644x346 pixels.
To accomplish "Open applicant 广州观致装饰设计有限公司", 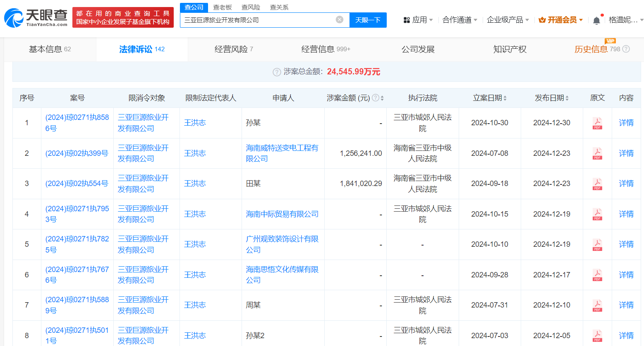I will click(x=282, y=244).
